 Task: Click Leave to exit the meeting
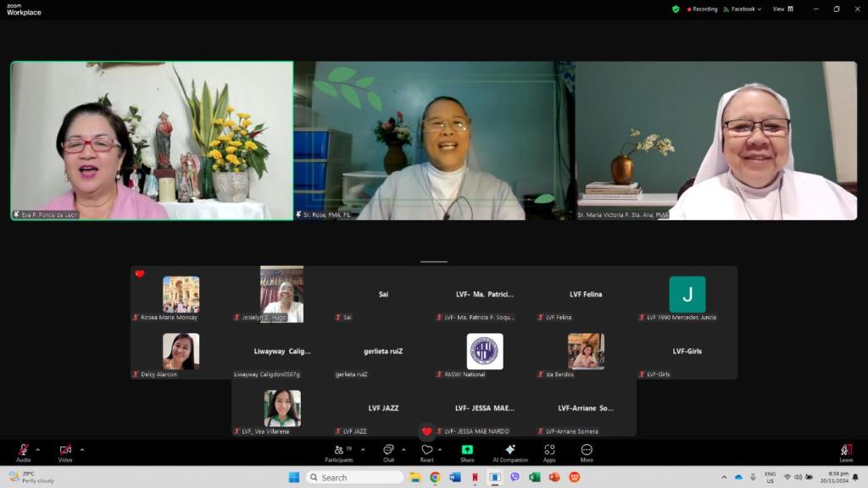(845, 452)
